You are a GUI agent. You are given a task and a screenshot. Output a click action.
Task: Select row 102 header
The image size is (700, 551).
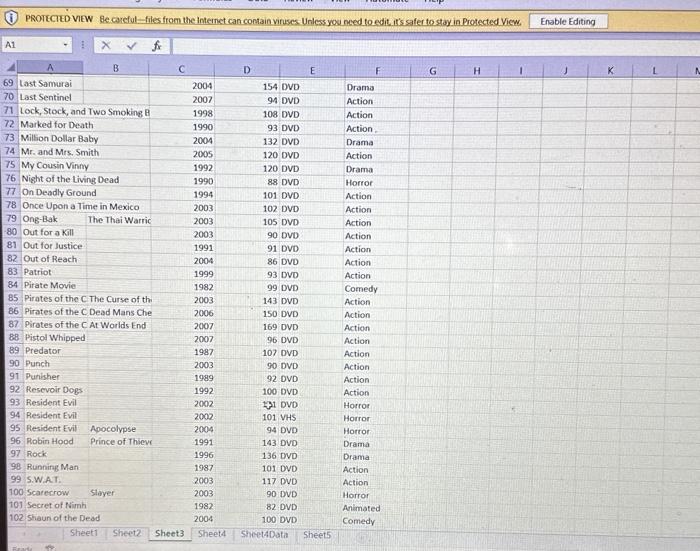[16, 518]
